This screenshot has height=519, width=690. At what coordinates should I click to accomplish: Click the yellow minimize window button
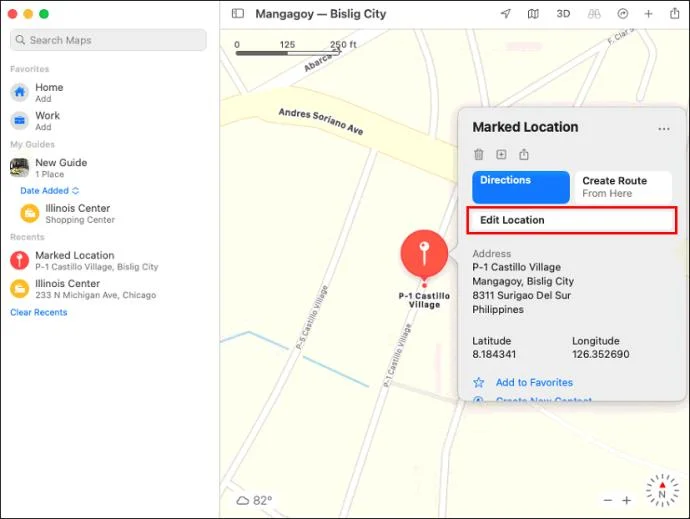(x=28, y=14)
